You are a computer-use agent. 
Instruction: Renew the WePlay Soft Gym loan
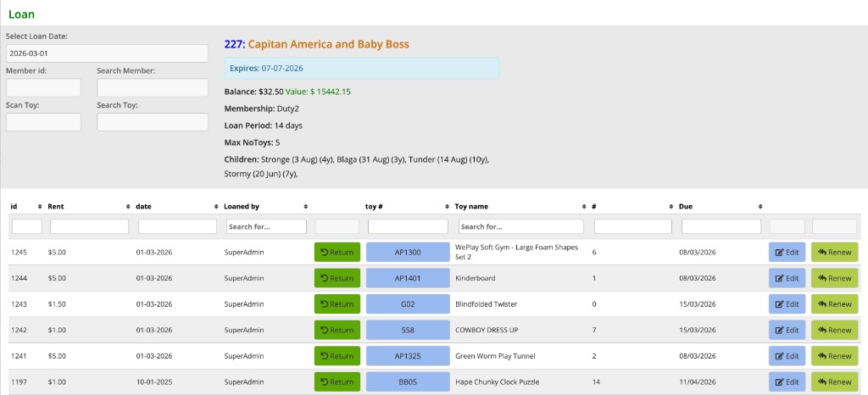[x=834, y=253]
